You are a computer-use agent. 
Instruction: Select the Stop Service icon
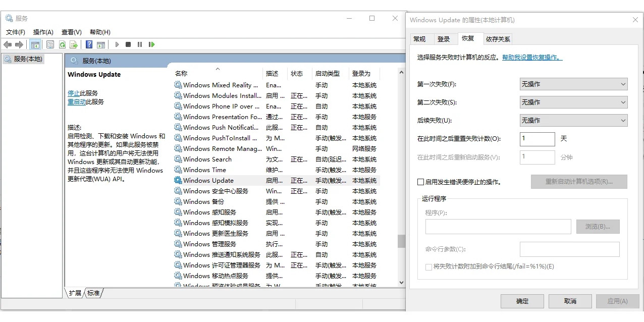click(128, 44)
